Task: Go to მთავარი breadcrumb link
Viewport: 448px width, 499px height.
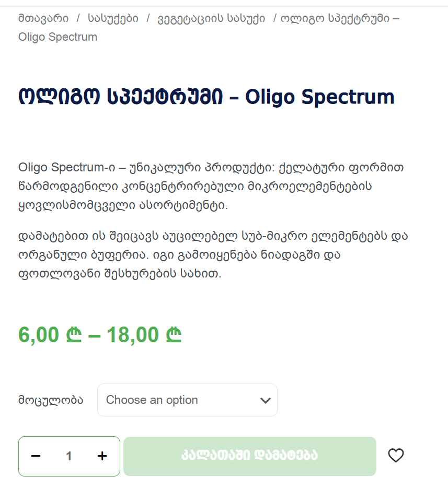Action: point(43,19)
